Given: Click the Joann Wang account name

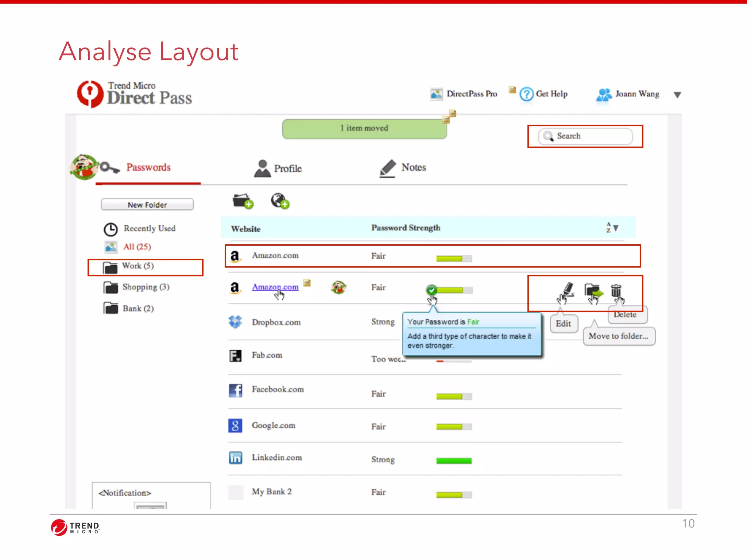Looking at the screenshot, I should (x=637, y=94).
